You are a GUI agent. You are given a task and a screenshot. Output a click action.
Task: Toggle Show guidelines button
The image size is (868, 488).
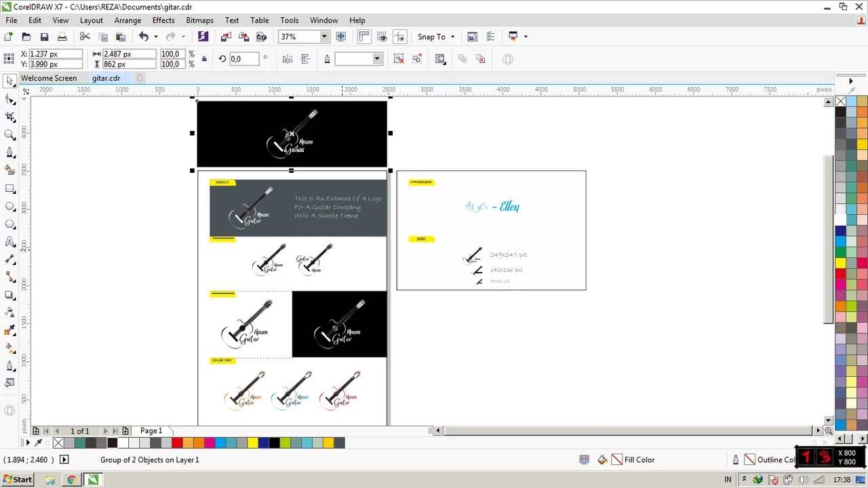tap(400, 37)
